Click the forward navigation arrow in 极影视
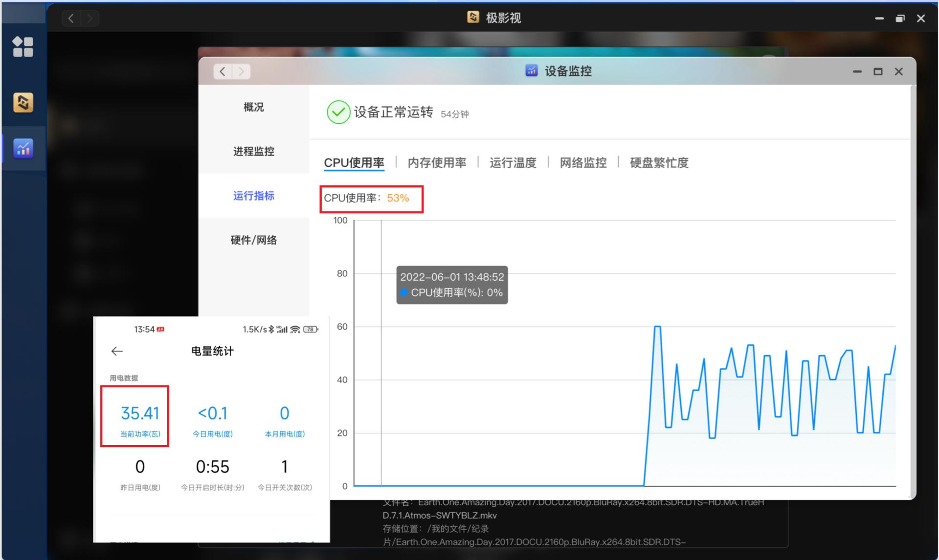 pos(90,18)
